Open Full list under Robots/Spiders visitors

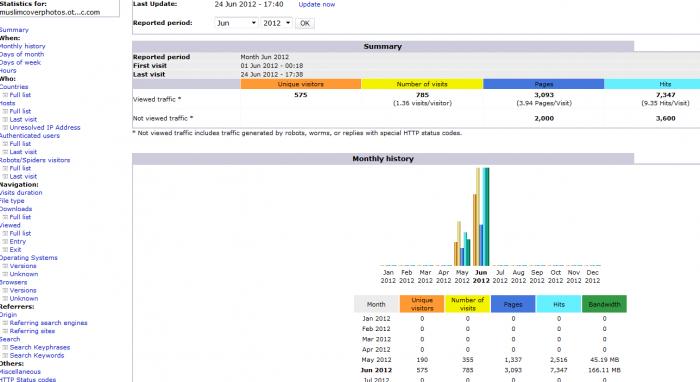pos(20,168)
